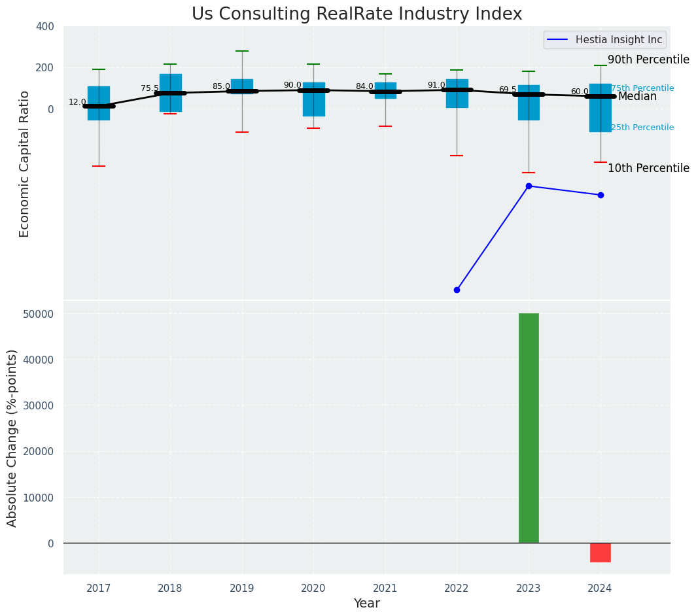Image resolution: width=696 pixels, height=616 pixels.
Task: Click the 2019 x-axis tick label
Action: [242, 589]
